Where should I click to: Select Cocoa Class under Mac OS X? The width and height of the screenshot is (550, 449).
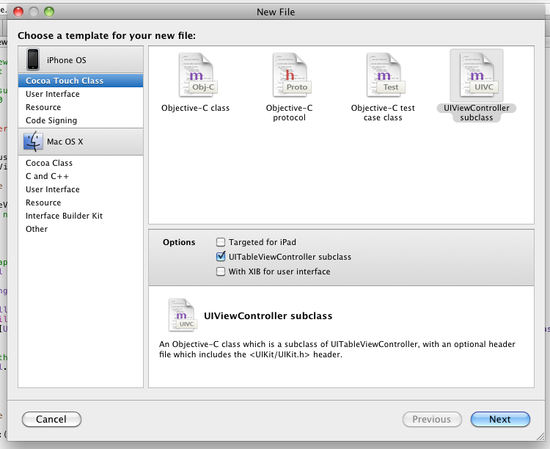(x=81, y=163)
